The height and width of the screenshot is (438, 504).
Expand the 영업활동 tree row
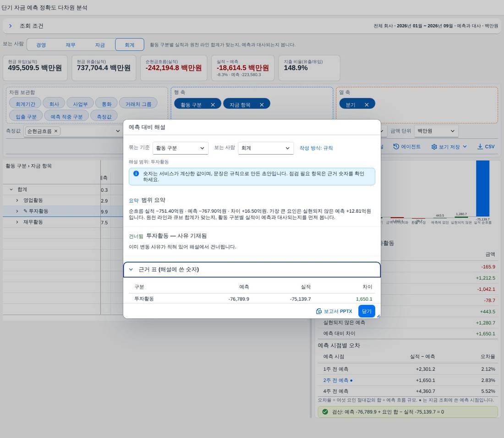17,200
